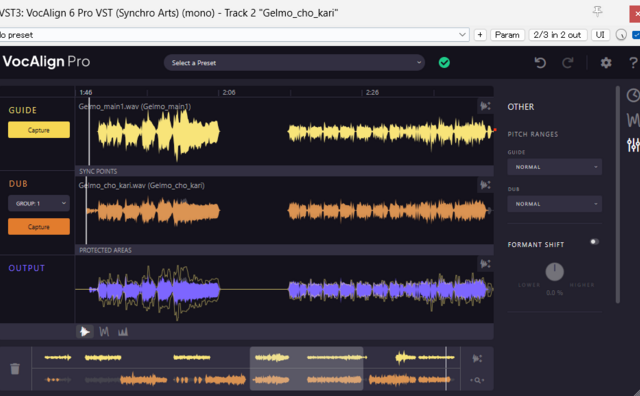Open the 2/3 in 2 out routing button
This screenshot has width=640, height=396.
click(x=557, y=35)
